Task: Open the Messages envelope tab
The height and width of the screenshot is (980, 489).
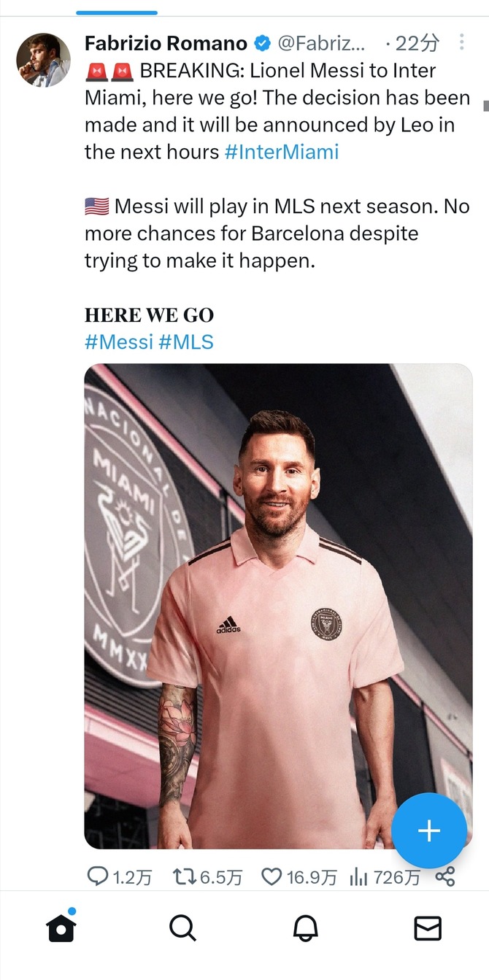Action: tap(428, 928)
